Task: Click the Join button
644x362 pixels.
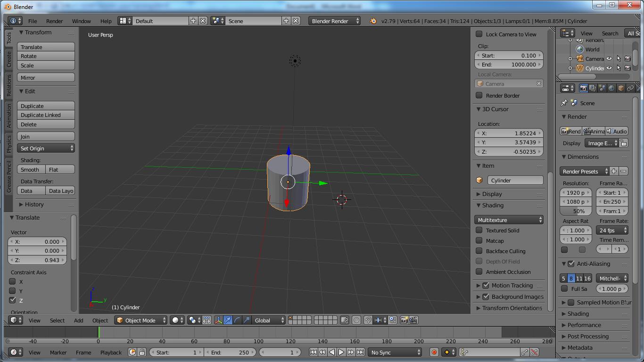Action: click(x=46, y=136)
